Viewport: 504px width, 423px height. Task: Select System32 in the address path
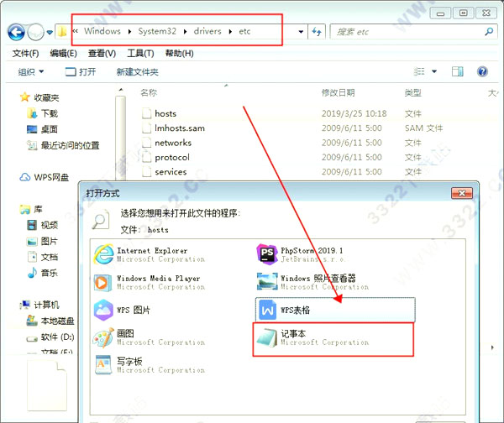(x=157, y=31)
